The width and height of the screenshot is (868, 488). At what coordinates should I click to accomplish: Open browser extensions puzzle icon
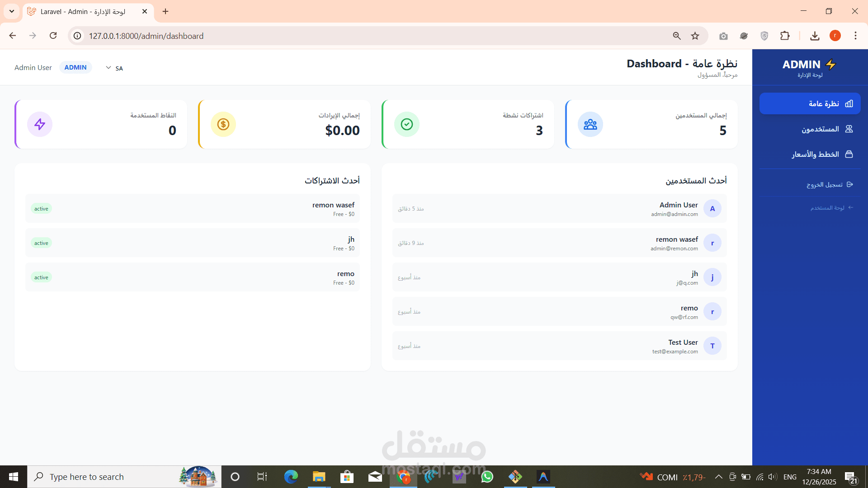(785, 36)
